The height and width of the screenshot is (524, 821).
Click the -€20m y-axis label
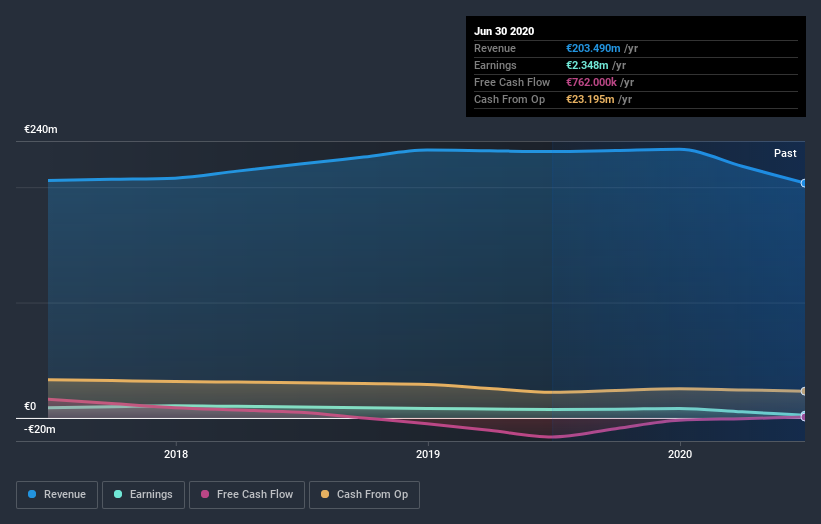[40, 429]
